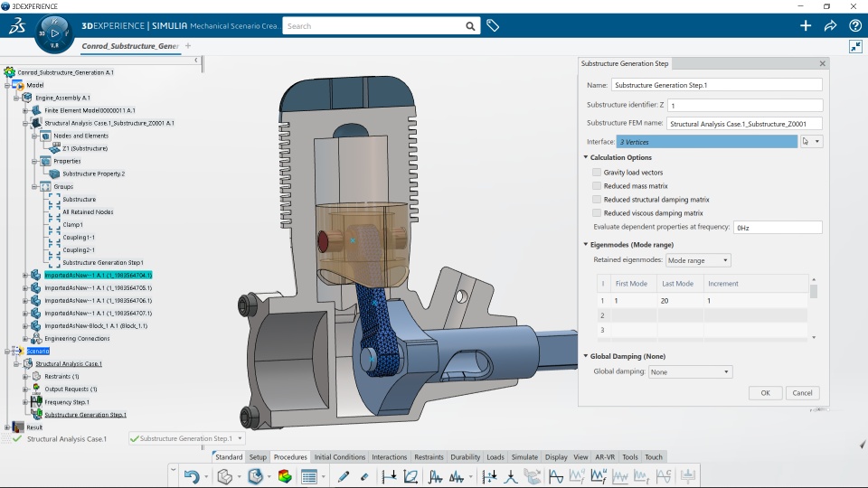Click the tall waveform step icon
Screen dimensions: 868x488
click(435, 476)
